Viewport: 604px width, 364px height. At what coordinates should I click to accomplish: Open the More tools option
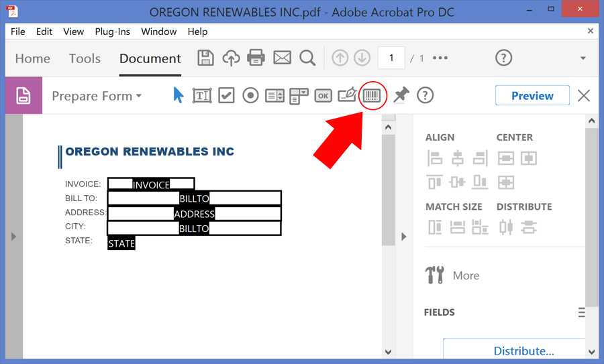452,275
